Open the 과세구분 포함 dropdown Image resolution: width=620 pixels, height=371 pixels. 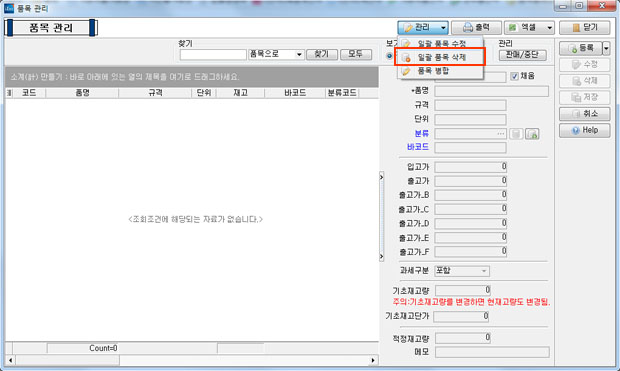pyautogui.click(x=462, y=271)
